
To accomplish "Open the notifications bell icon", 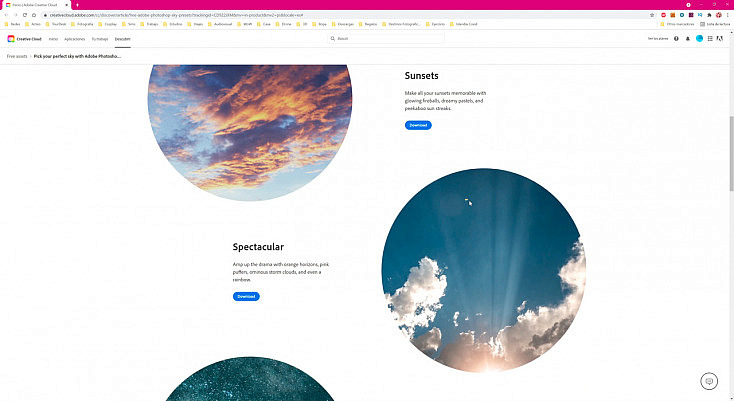I will click(x=688, y=38).
